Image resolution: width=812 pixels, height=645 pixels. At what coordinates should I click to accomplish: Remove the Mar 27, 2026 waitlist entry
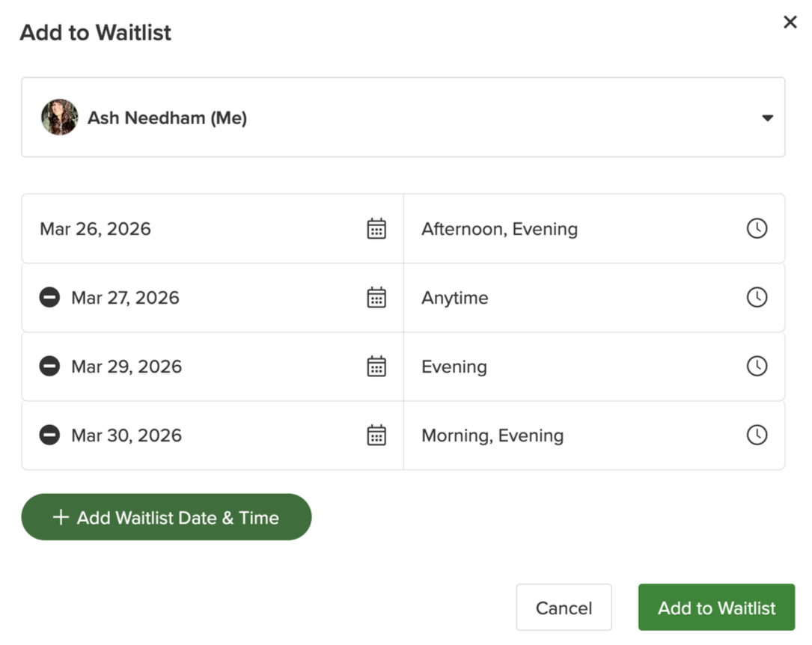[49, 297]
